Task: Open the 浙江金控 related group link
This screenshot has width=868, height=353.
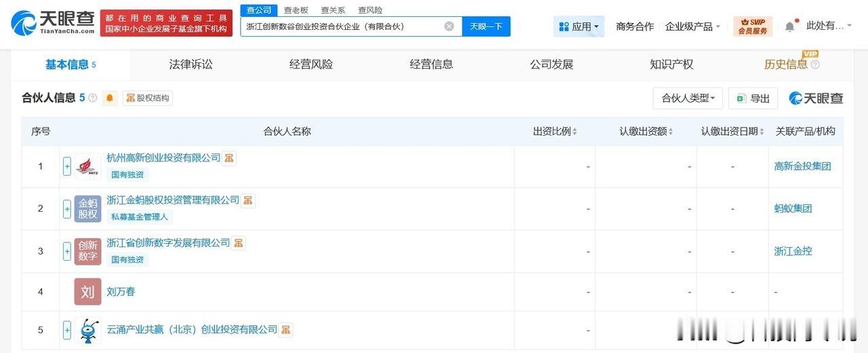Action: point(793,251)
